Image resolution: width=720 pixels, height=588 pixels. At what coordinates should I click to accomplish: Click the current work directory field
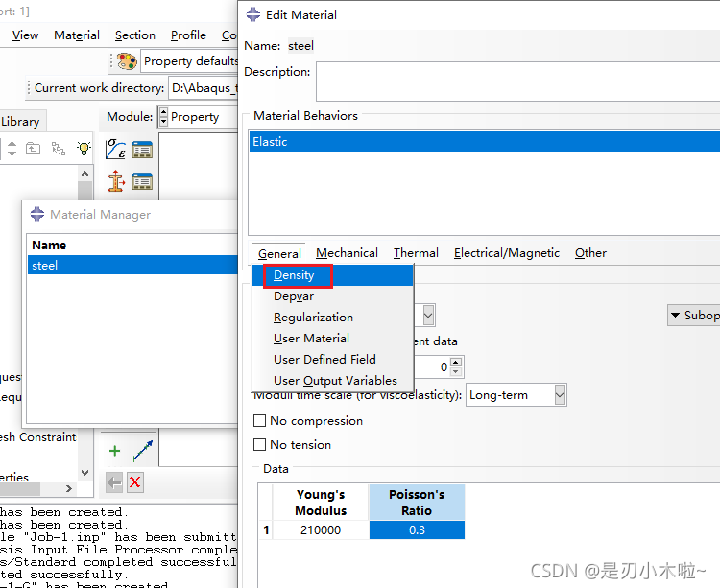(204, 87)
